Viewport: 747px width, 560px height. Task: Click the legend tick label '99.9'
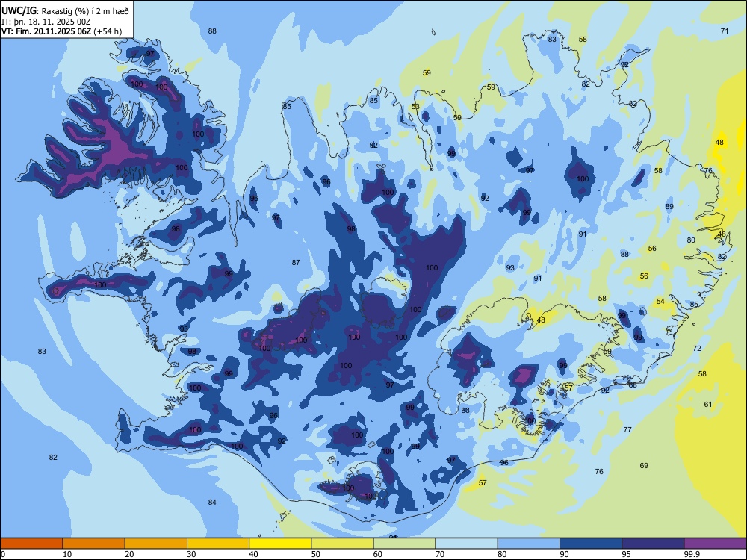coord(692,554)
